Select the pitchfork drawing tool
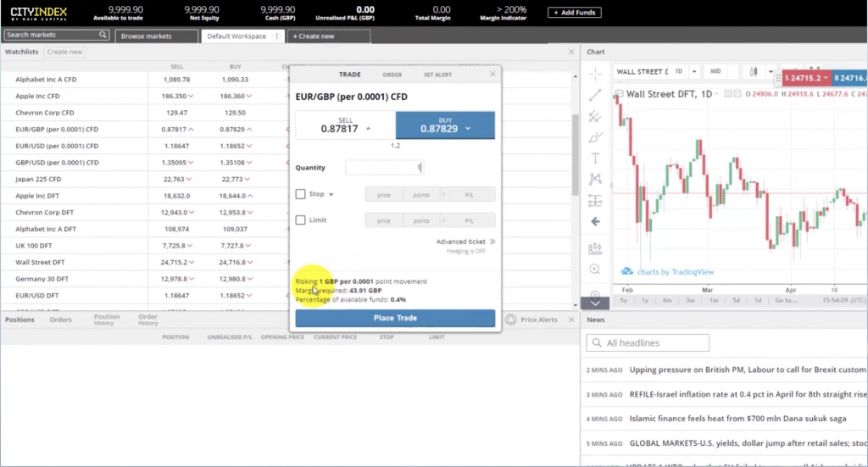The height and width of the screenshot is (467, 868). point(595,116)
